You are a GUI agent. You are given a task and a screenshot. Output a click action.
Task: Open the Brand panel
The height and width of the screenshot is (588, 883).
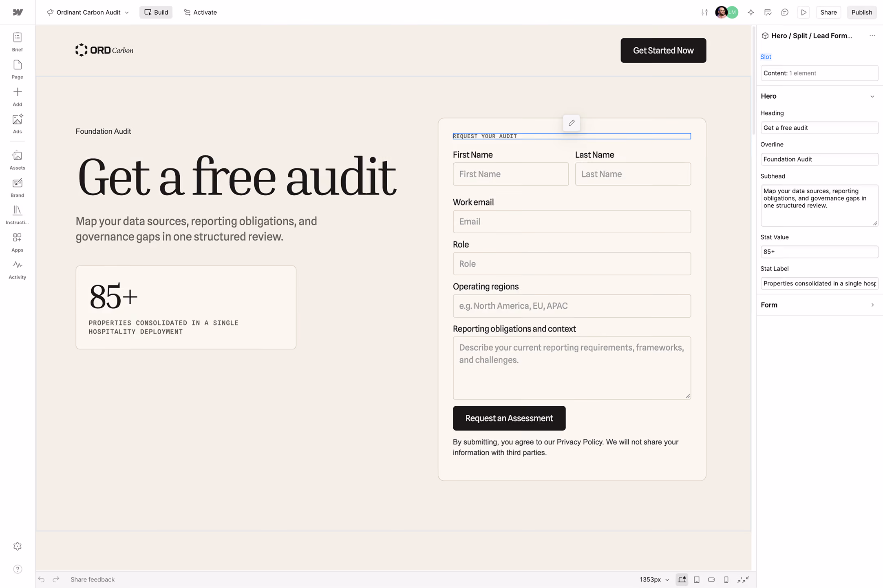pos(17,188)
